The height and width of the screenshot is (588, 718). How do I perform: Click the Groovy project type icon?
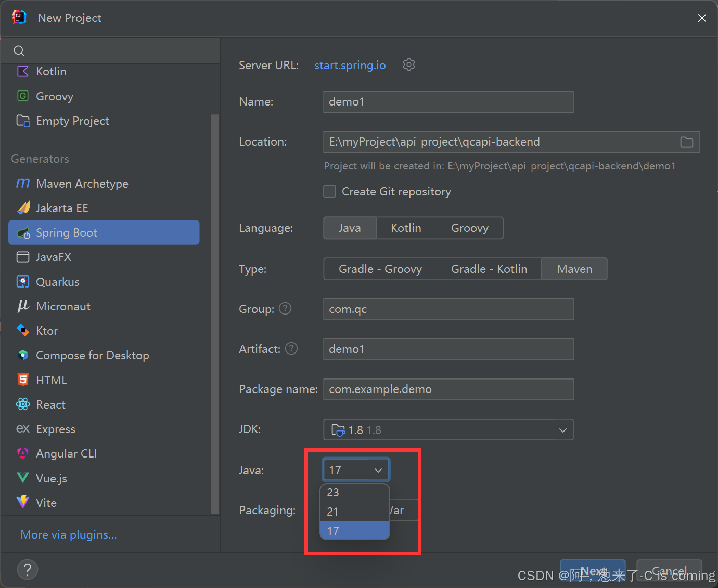pyautogui.click(x=23, y=96)
